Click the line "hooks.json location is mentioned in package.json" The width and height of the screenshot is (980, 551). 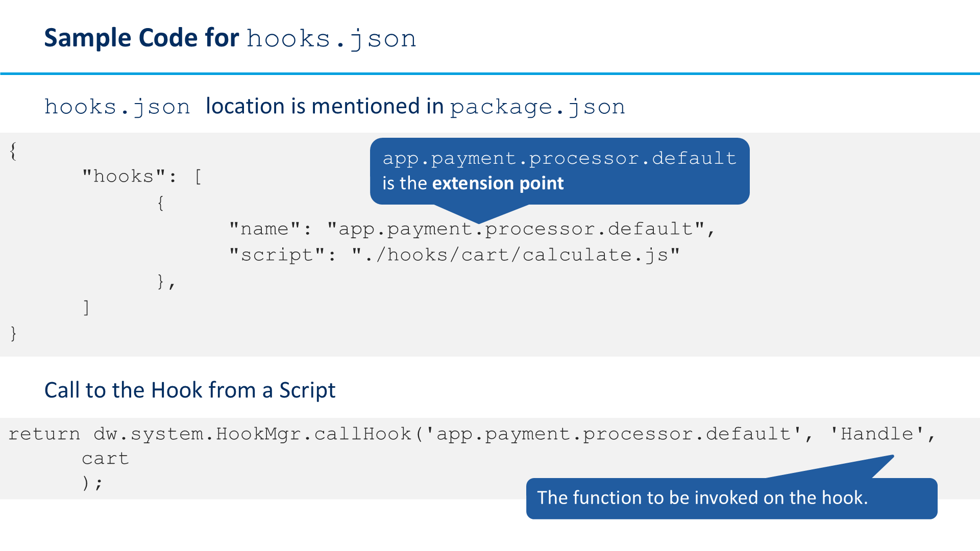point(335,107)
